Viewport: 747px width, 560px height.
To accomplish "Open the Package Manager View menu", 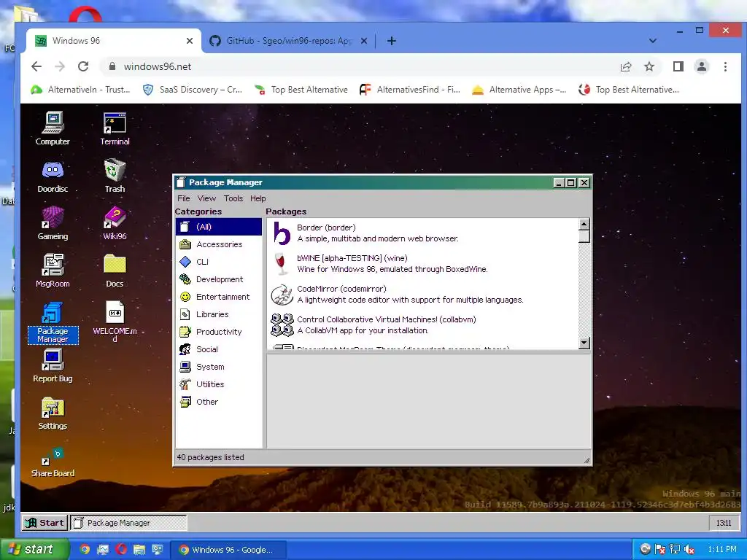I will tap(206, 198).
